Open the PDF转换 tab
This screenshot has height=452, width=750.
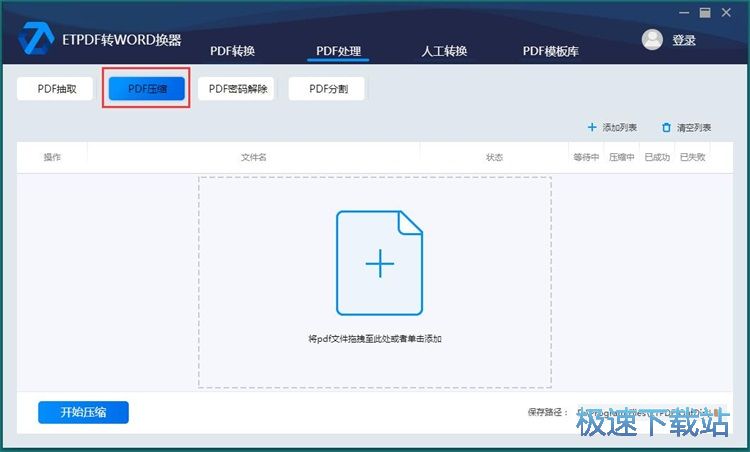click(232, 51)
